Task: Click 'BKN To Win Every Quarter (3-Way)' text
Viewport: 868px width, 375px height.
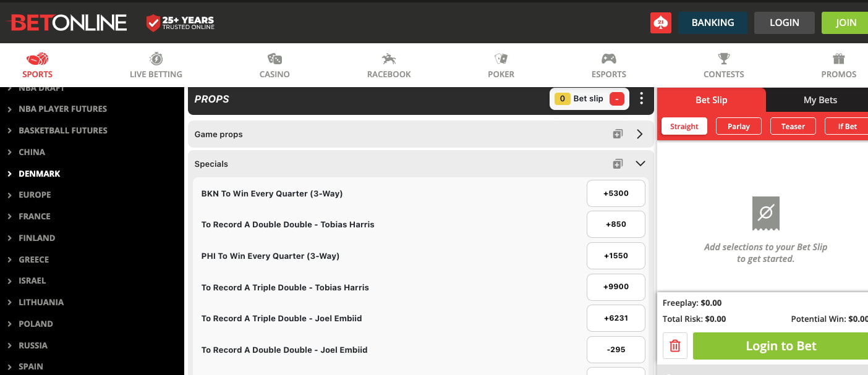Action: [x=272, y=193]
